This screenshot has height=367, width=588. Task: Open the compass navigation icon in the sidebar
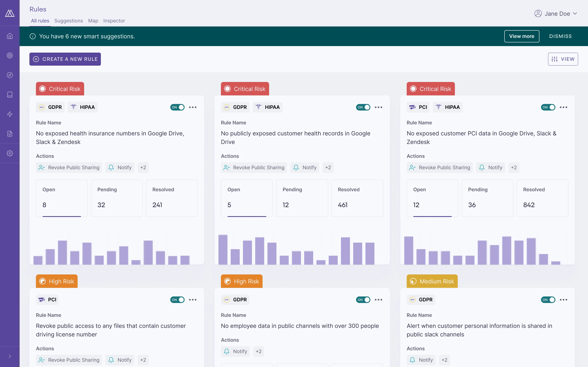pos(10,75)
